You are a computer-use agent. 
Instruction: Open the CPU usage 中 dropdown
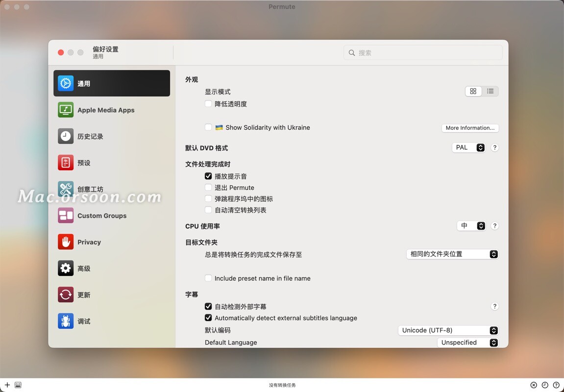[x=471, y=226]
